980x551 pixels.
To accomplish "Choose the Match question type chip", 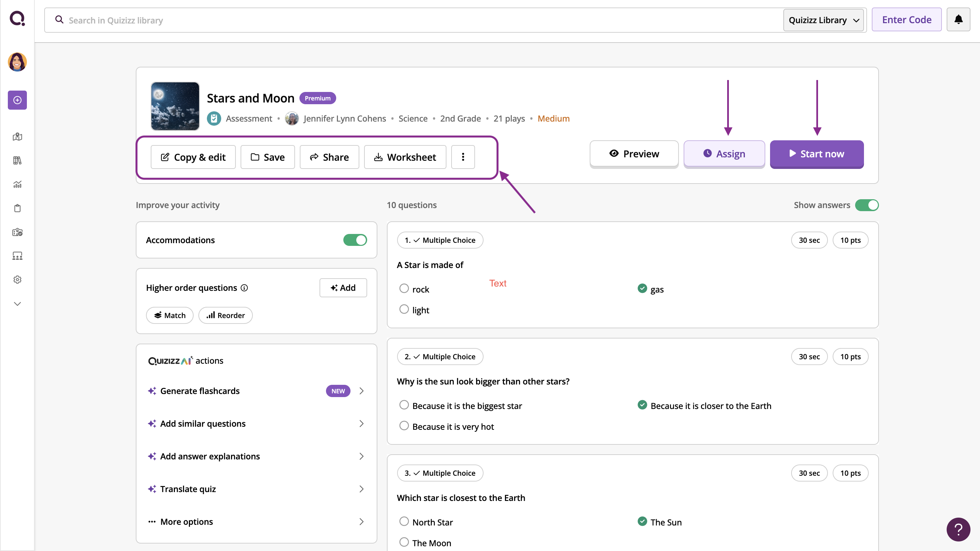I will (170, 315).
